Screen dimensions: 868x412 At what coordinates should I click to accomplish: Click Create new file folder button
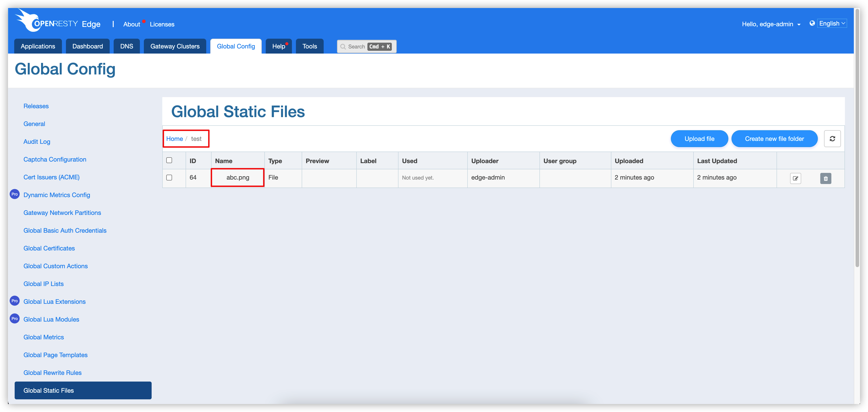coord(774,139)
